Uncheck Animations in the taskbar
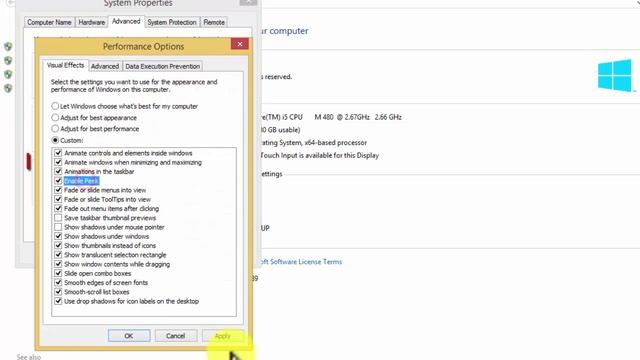This screenshot has width=640, height=360. click(58, 171)
